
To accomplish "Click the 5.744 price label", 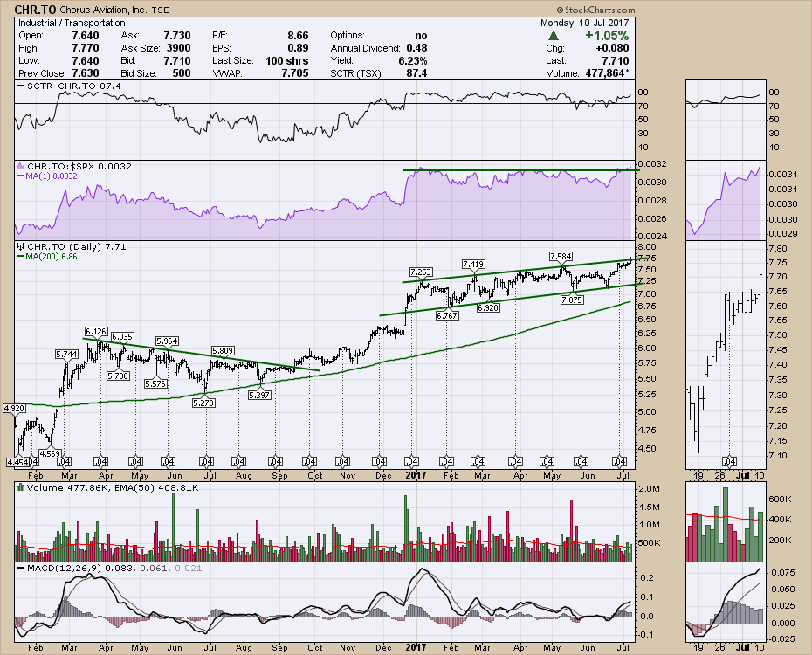I will (x=67, y=355).
